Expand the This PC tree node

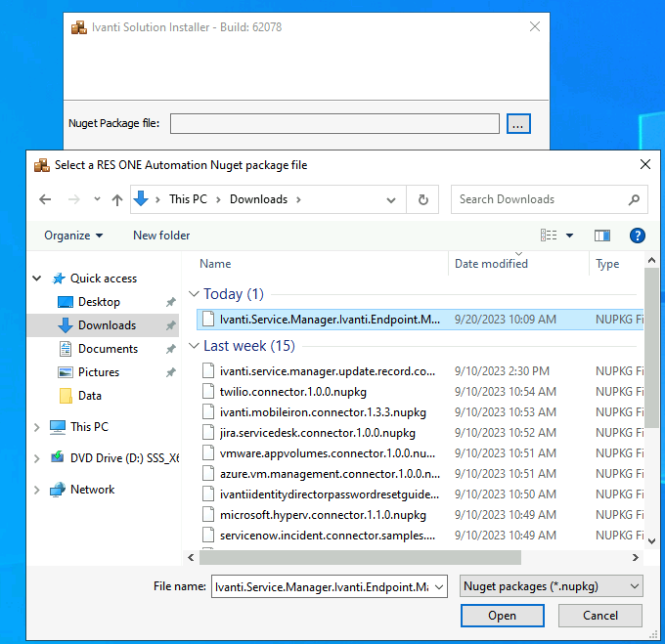(x=37, y=427)
